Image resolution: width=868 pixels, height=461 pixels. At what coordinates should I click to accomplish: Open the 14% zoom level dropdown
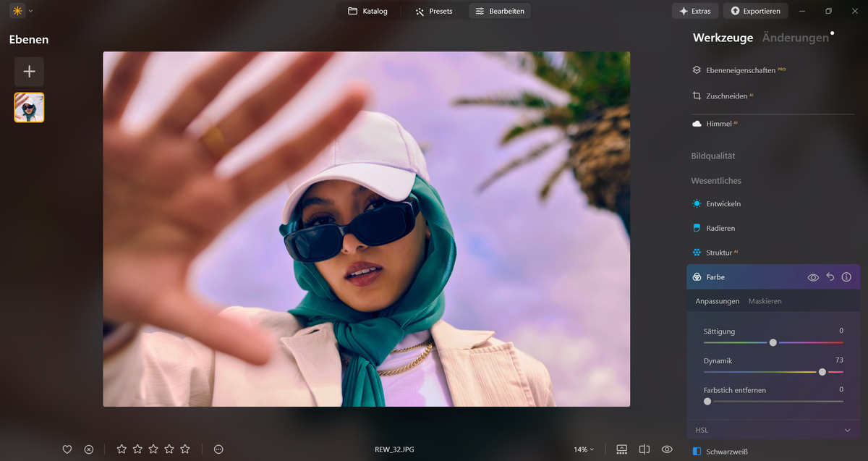[583, 449]
